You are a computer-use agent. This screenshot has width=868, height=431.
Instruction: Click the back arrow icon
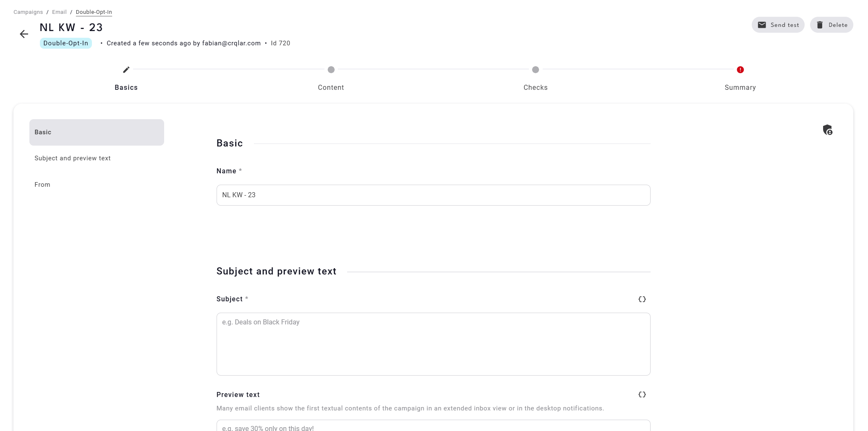point(24,34)
